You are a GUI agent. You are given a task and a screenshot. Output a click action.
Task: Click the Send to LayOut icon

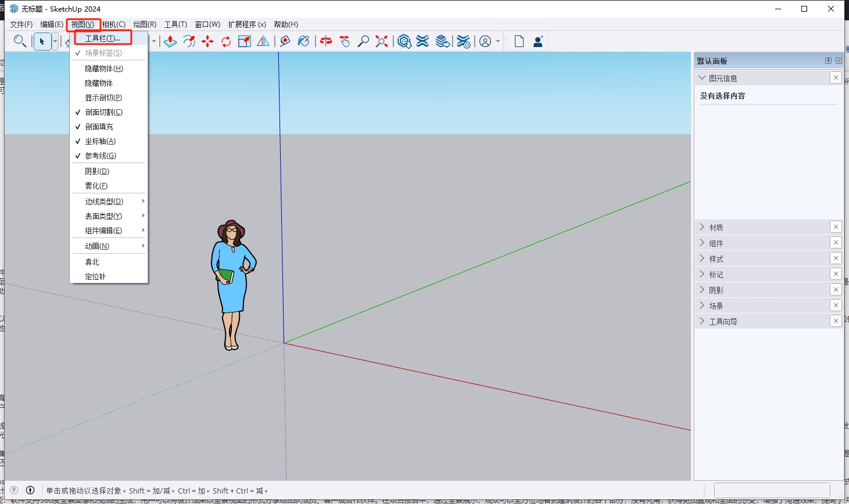[443, 41]
